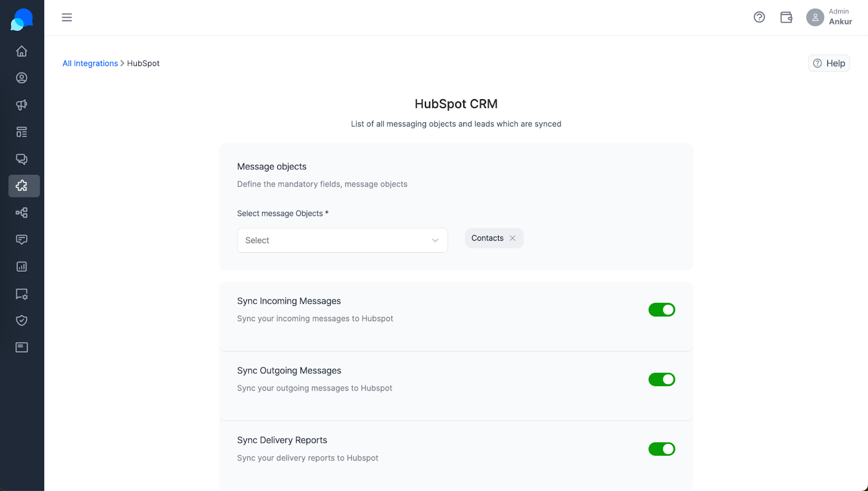Open the bottom card sidebar icon
This screenshot has width=868, height=491.
[x=22, y=347]
